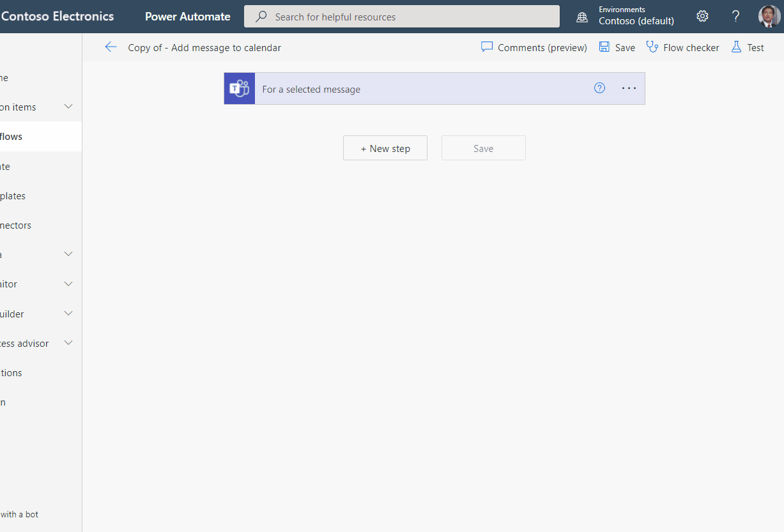Click the flow title Copy of - Add message to calendar
The width and height of the screenshot is (784, 532).
coord(204,48)
